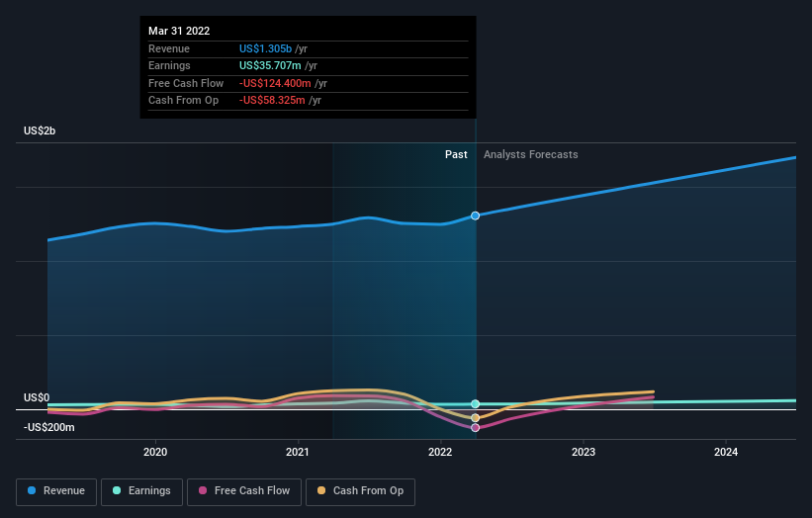Click the Earnings row label in tooltip
Screen dimensions: 812x518
169,65
